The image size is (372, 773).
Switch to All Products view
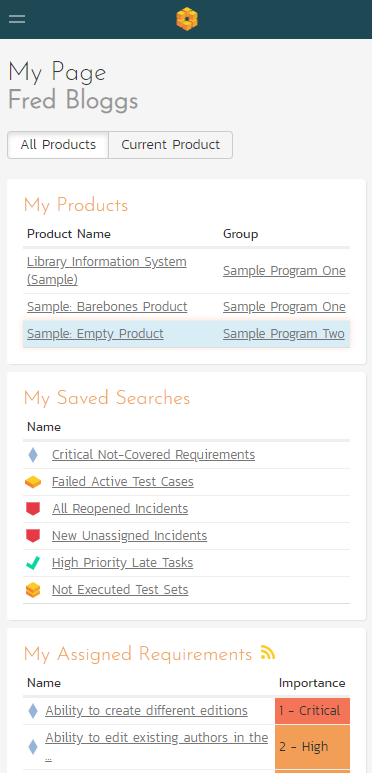coord(58,145)
